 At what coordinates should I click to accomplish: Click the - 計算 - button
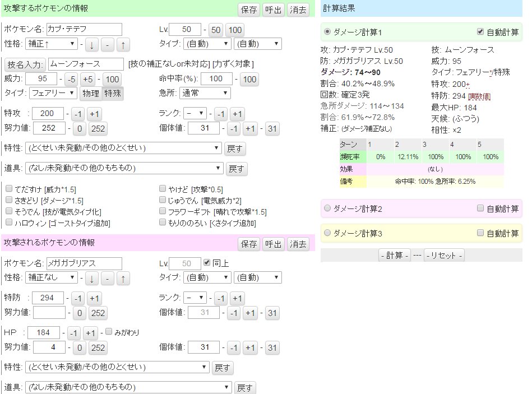pyautogui.click(x=395, y=256)
